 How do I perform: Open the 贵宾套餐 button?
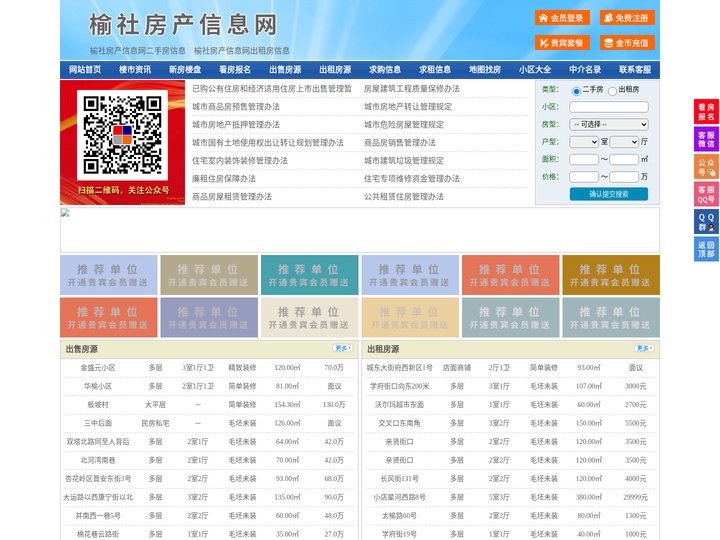(562, 43)
